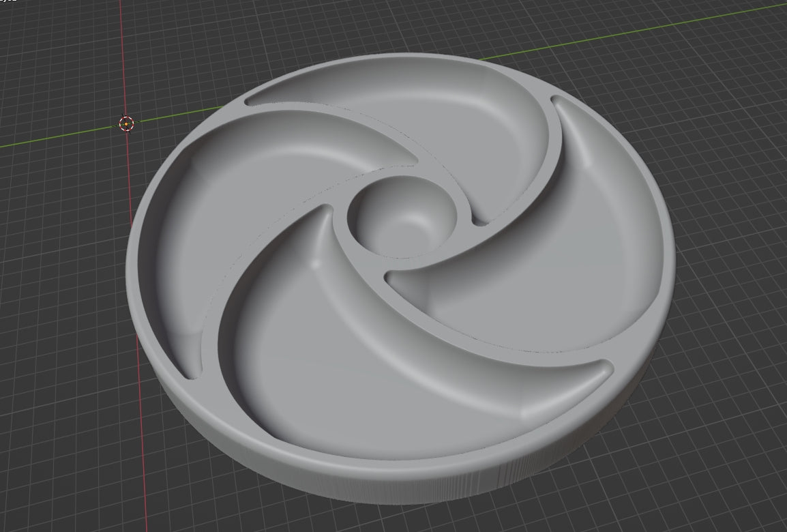The width and height of the screenshot is (787, 532).
Task: Click the 3D cursor at the world origin
Action: (126, 123)
